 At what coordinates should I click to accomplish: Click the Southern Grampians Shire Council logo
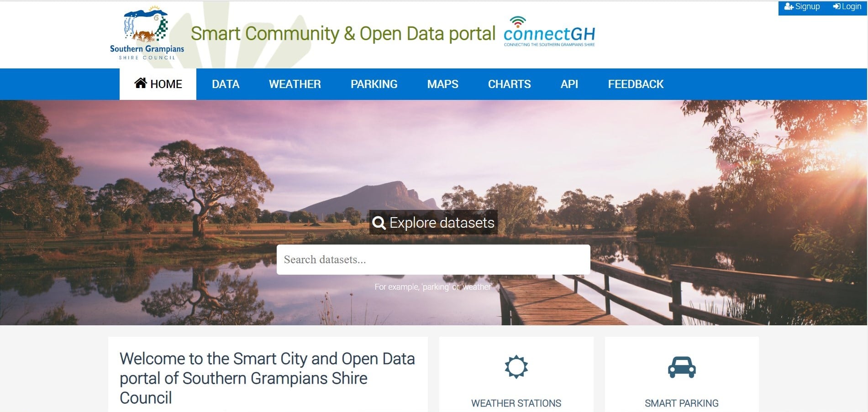click(147, 34)
